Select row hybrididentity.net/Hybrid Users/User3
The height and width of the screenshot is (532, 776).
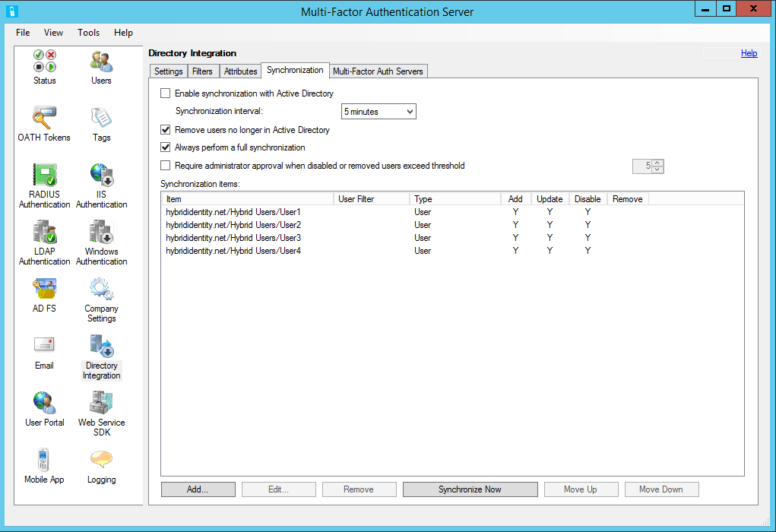point(452,238)
